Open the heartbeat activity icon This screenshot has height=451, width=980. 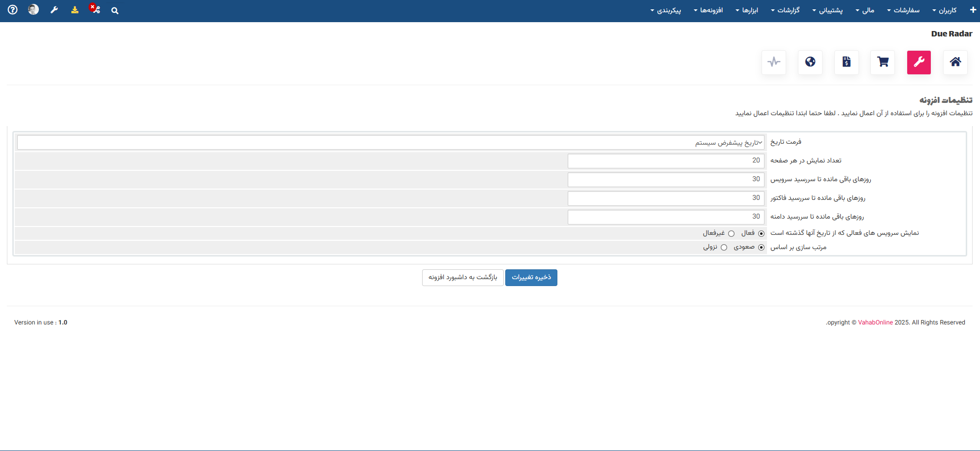[x=773, y=62]
